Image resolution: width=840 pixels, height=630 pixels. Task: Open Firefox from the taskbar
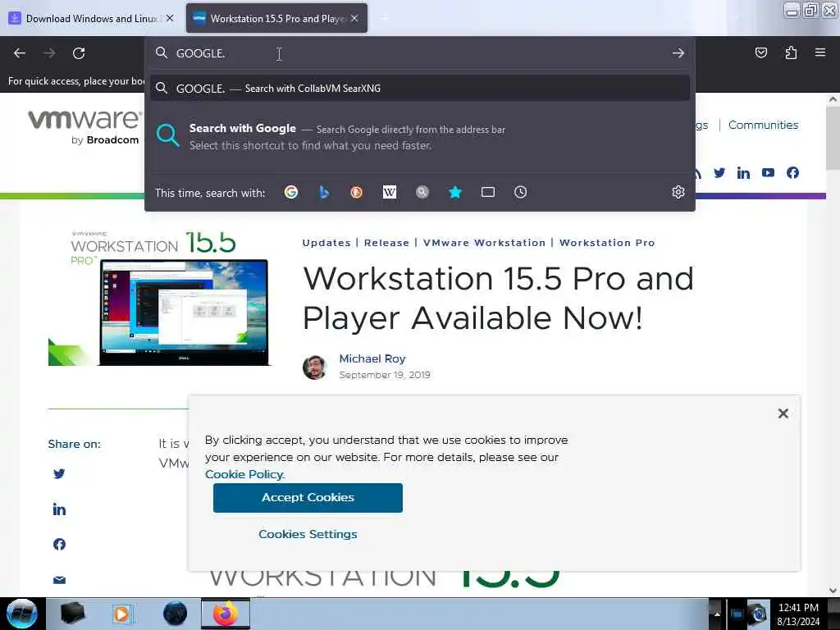pyautogui.click(x=226, y=614)
